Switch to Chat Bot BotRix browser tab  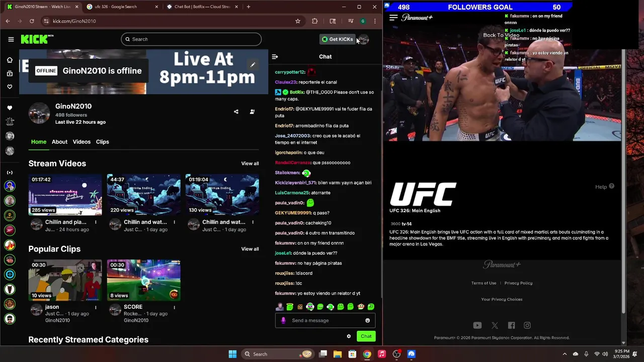(202, 7)
